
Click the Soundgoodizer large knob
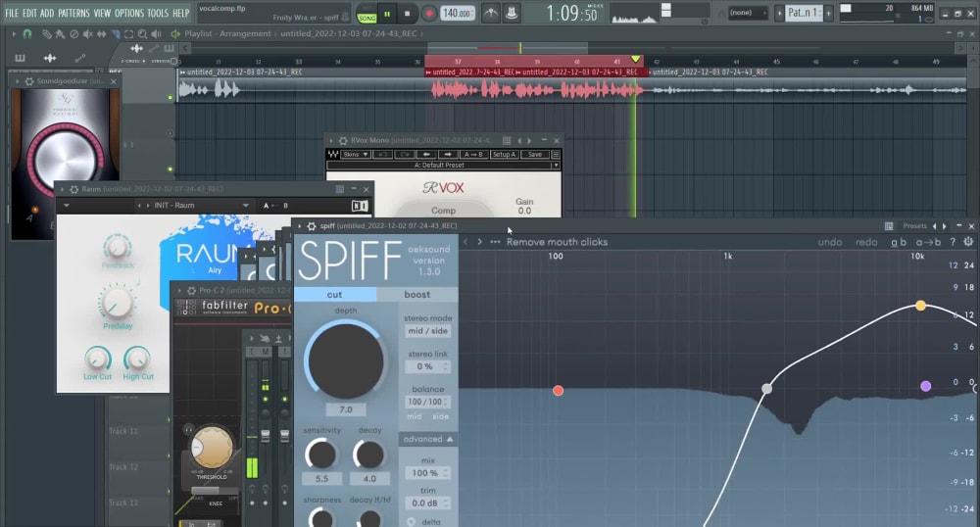pos(65,160)
